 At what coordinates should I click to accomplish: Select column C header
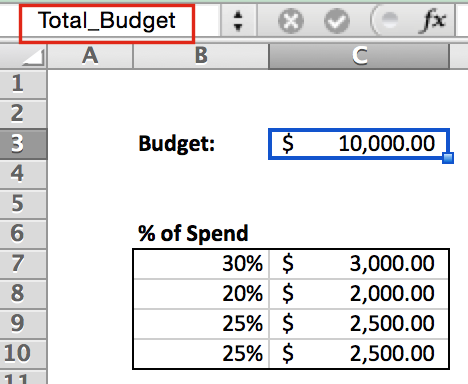pyautogui.click(x=359, y=56)
